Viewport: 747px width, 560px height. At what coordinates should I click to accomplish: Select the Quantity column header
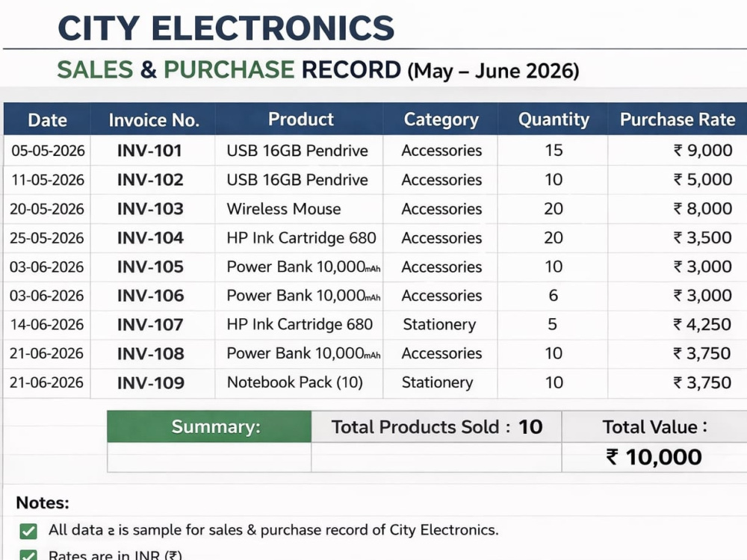click(x=553, y=119)
